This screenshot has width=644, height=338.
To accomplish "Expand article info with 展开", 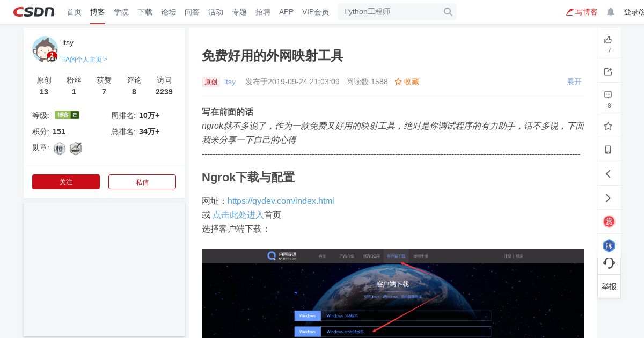I will pyautogui.click(x=574, y=82).
